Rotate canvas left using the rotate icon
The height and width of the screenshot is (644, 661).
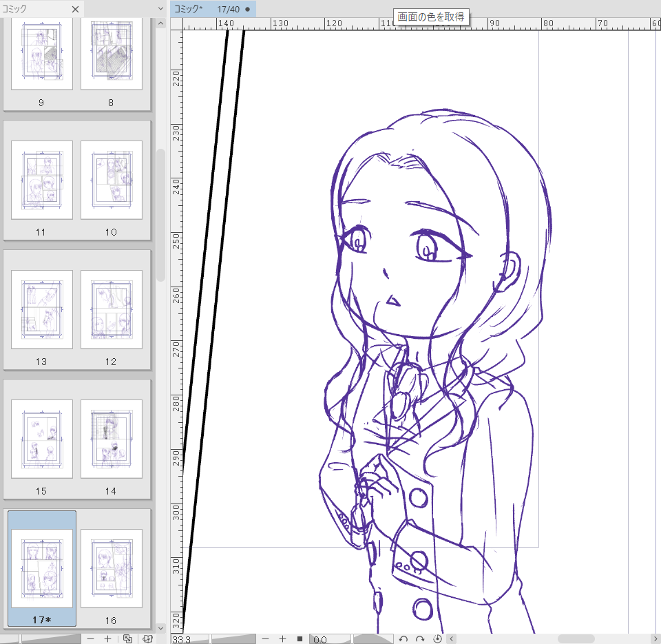(x=403, y=638)
